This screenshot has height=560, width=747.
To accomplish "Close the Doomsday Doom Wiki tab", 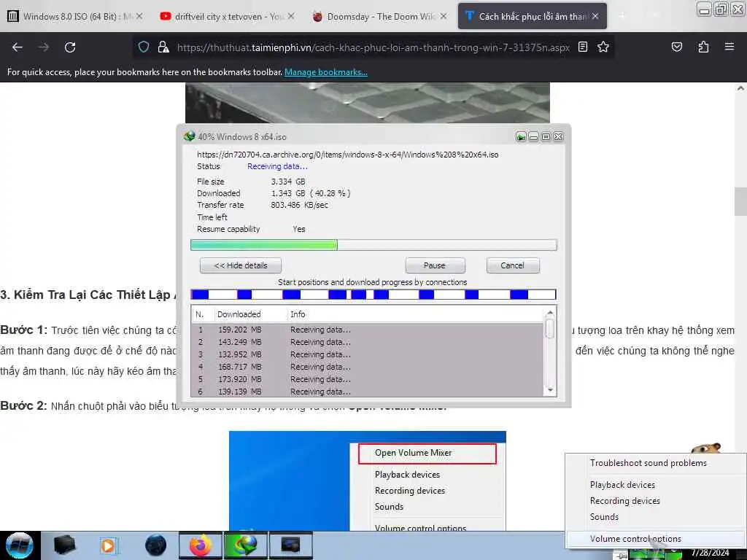I will pos(444,16).
